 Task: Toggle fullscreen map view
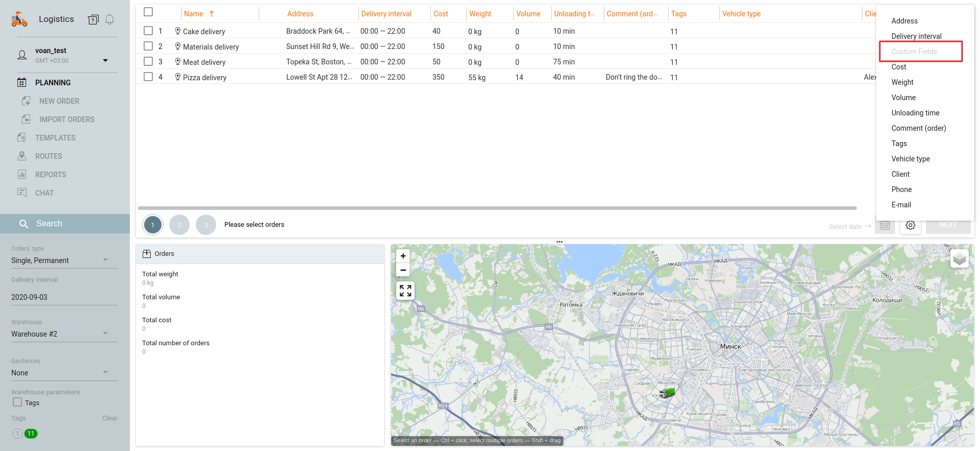405,291
